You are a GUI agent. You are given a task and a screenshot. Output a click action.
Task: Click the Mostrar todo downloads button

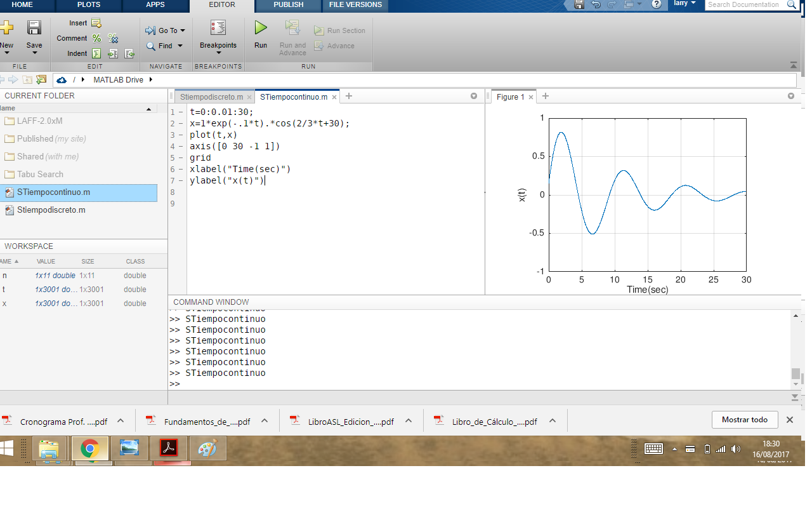point(745,420)
